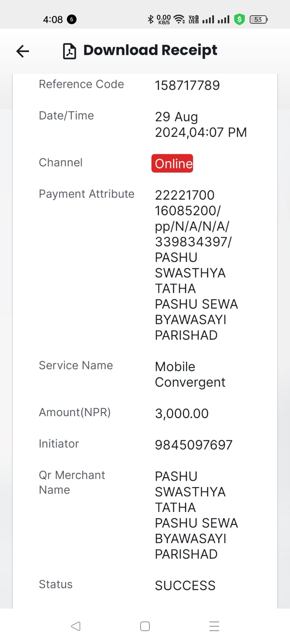Tap the notification count badge beside clock
The height and width of the screenshot is (644, 290).
click(72, 19)
